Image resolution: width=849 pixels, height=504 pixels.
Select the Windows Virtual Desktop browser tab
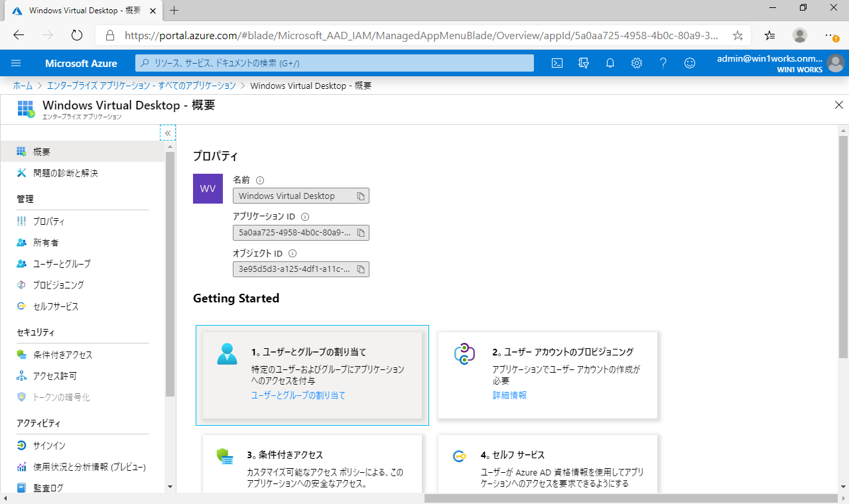click(x=84, y=10)
